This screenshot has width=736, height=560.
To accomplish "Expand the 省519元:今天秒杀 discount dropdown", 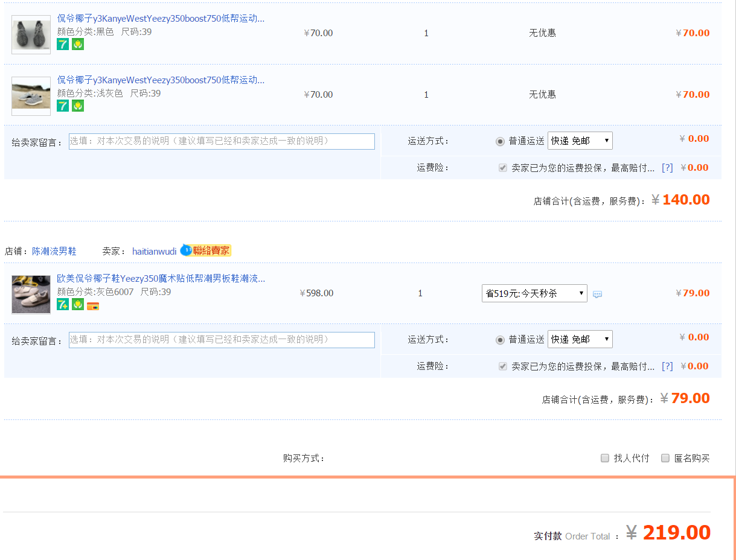I will point(534,293).
